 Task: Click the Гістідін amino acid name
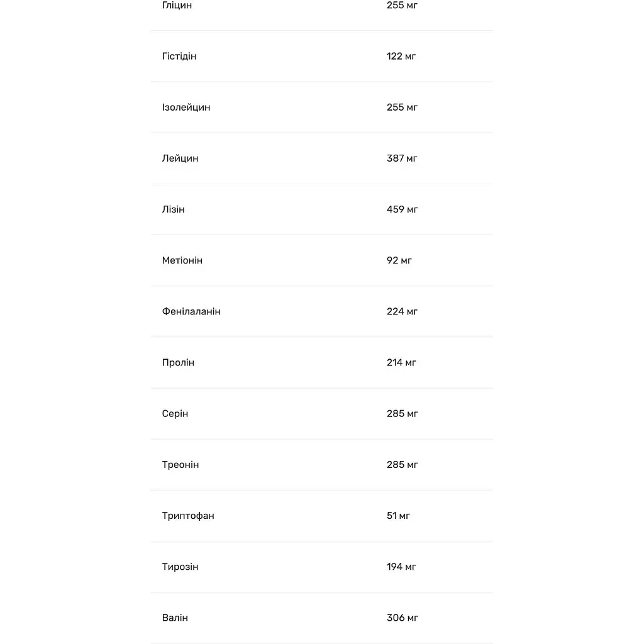tap(179, 56)
